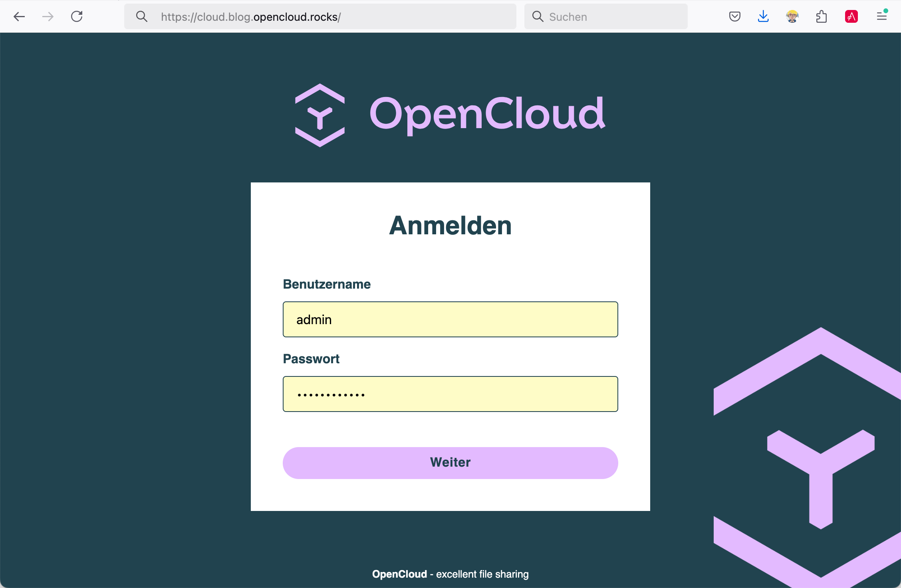
Task: Click the browser forward arrow
Action: pyautogui.click(x=48, y=16)
